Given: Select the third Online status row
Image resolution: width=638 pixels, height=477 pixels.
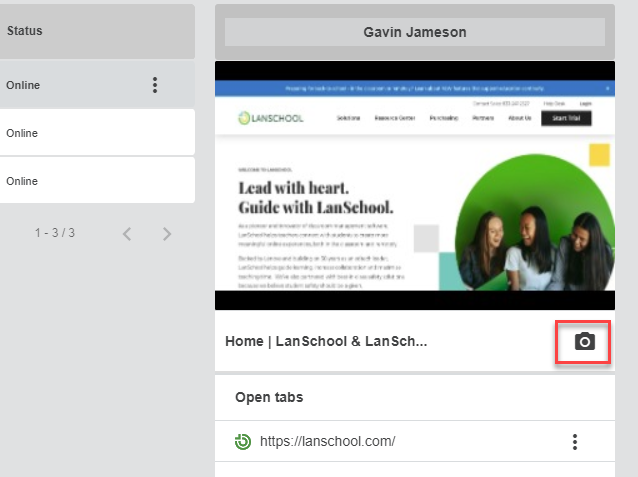Looking at the screenshot, I should pyautogui.click(x=97, y=181).
